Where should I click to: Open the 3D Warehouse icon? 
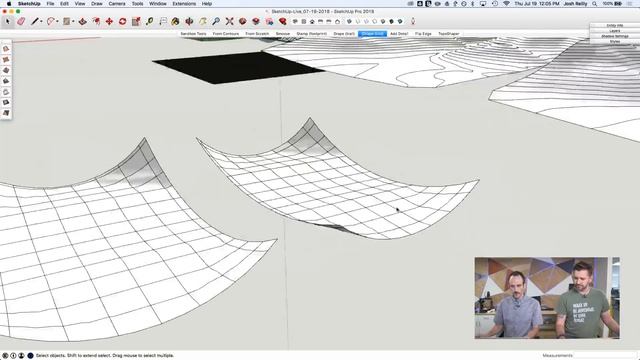(242, 21)
